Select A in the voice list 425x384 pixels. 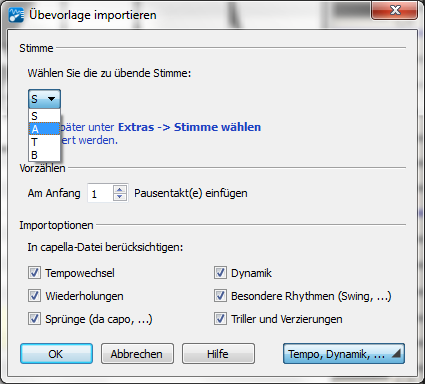coord(44,129)
